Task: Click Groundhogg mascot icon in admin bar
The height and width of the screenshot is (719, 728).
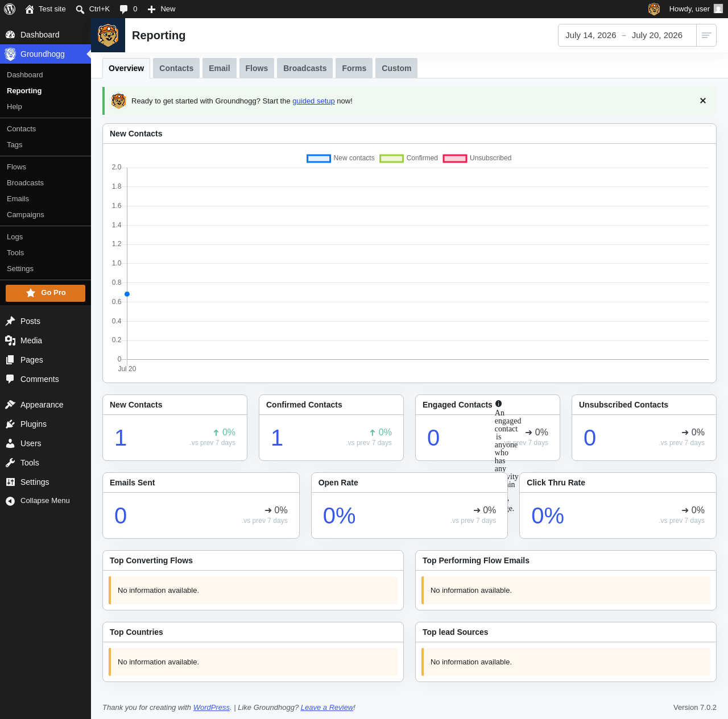Action: point(654,9)
